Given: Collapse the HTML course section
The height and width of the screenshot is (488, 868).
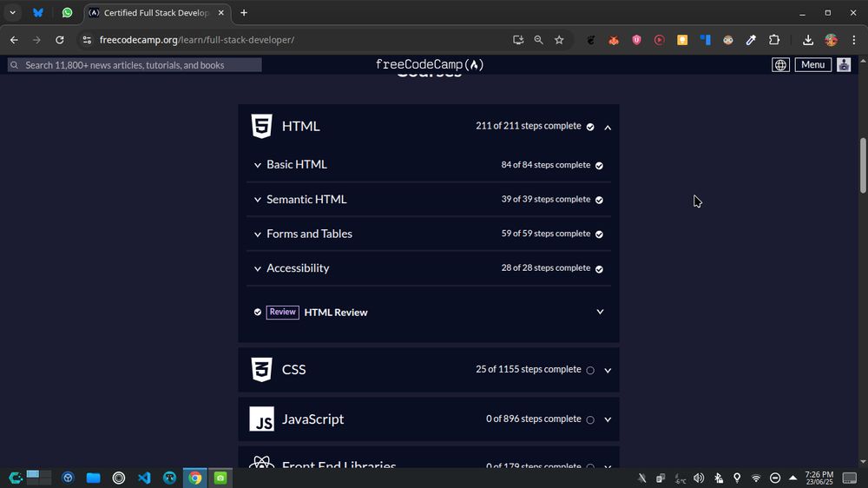Looking at the screenshot, I should (x=608, y=128).
